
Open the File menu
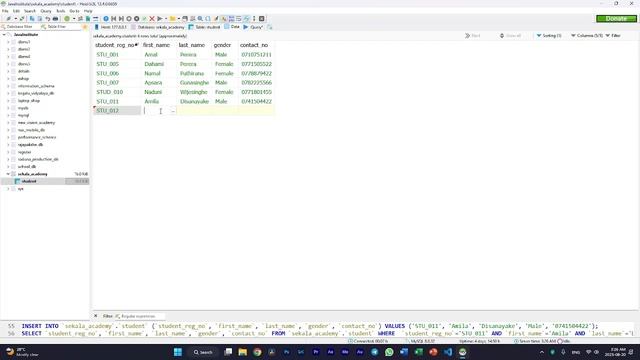point(5,11)
